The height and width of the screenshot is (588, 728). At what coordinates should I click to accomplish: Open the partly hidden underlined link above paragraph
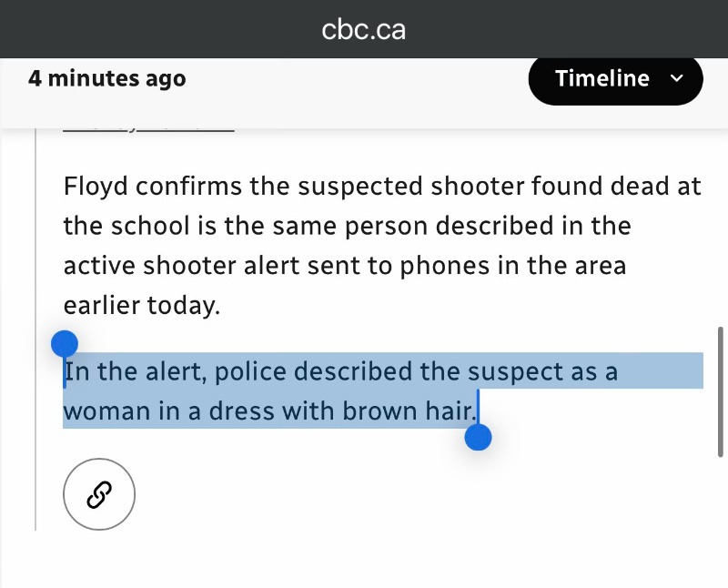pos(148,129)
